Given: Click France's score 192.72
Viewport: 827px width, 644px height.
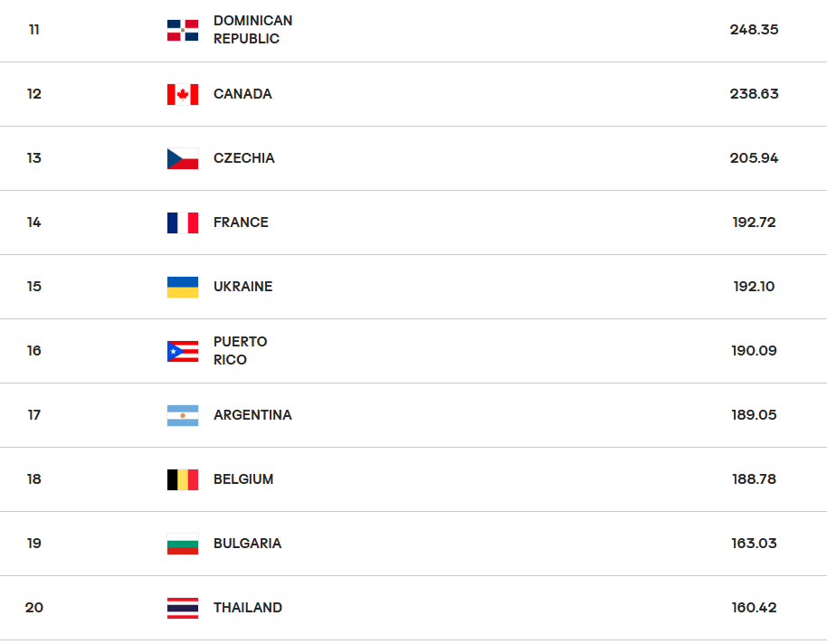Looking at the screenshot, I should [x=754, y=223].
